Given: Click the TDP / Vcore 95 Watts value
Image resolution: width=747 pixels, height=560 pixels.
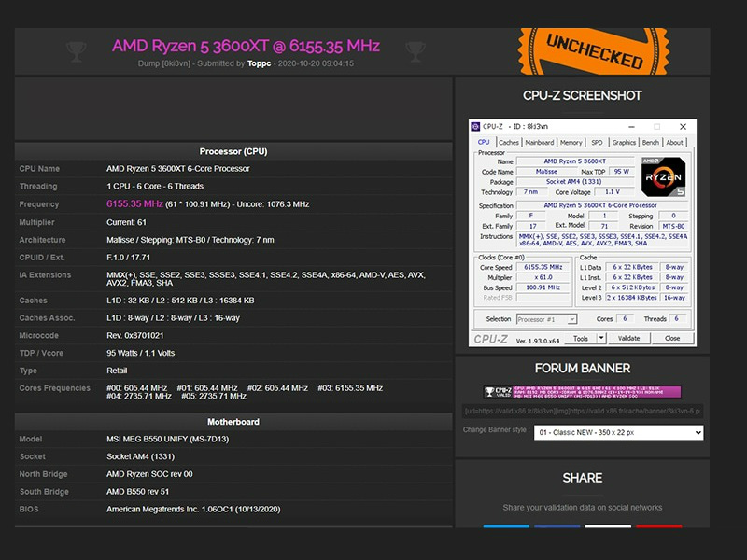Looking at the screenshot, I should (141, 353).
